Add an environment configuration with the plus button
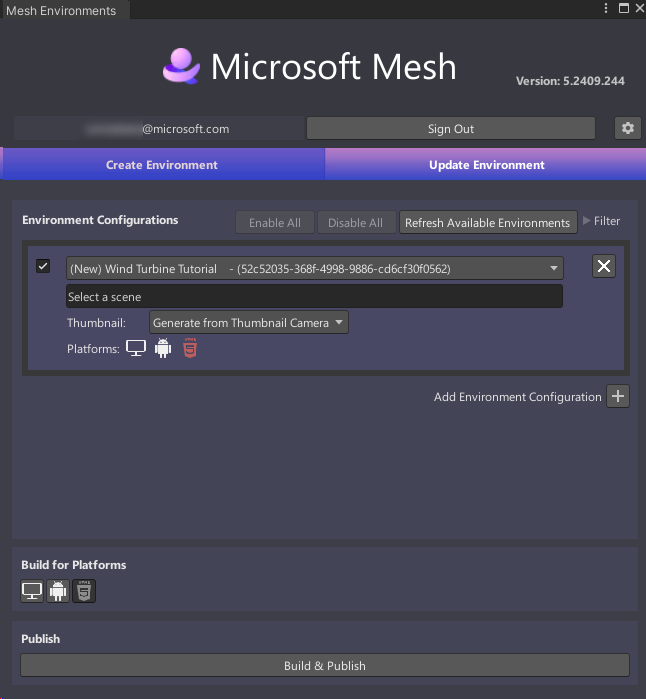Viewport: 646px width, 699px height. 618,396
